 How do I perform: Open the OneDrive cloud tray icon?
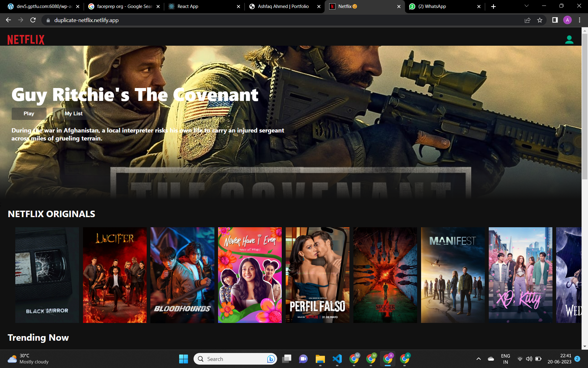click(x=491, y=359)
